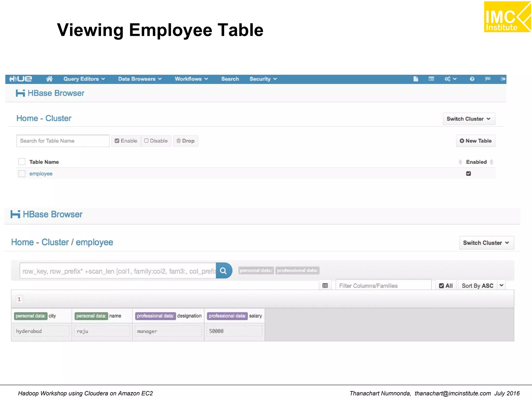
Task: Click the Hue logo
Action: (x=21, y=79)
